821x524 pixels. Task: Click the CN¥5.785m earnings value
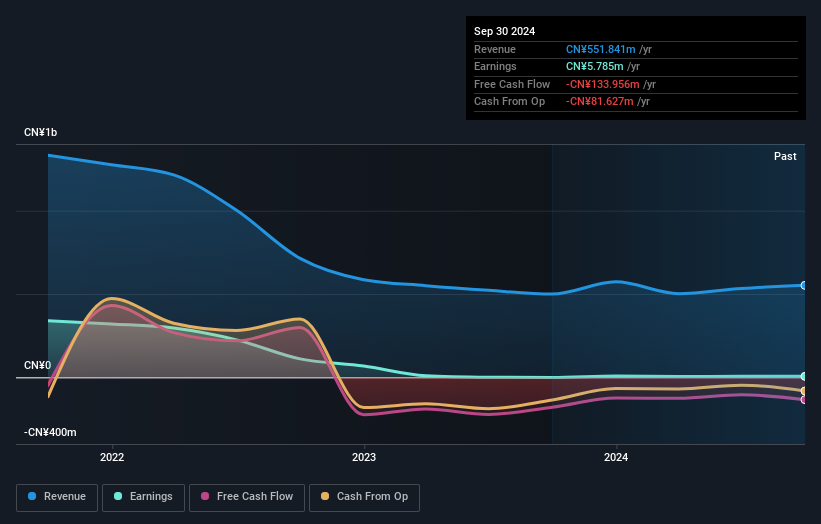[594, 66]
